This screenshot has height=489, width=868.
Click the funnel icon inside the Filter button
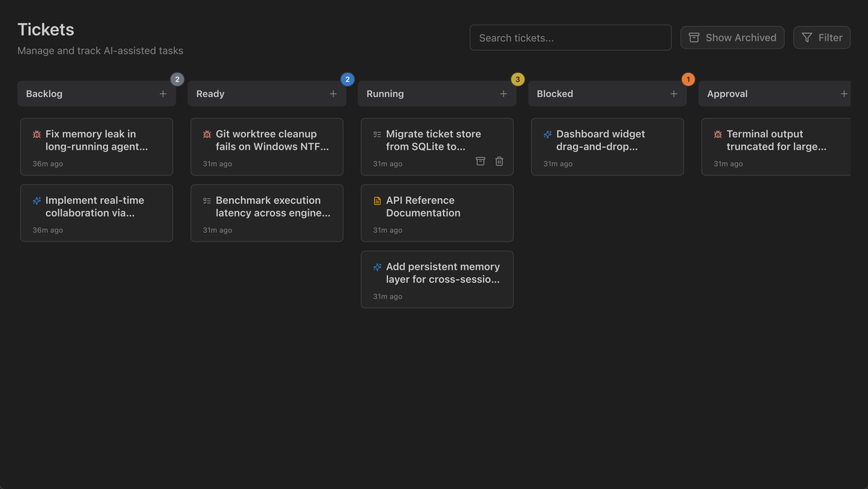807,37
